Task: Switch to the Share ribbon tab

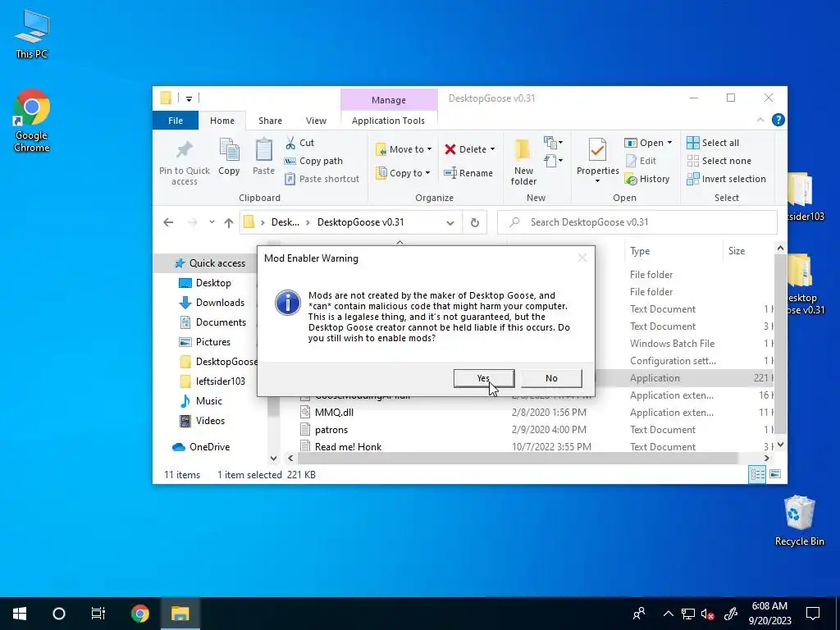Action: 270,121
